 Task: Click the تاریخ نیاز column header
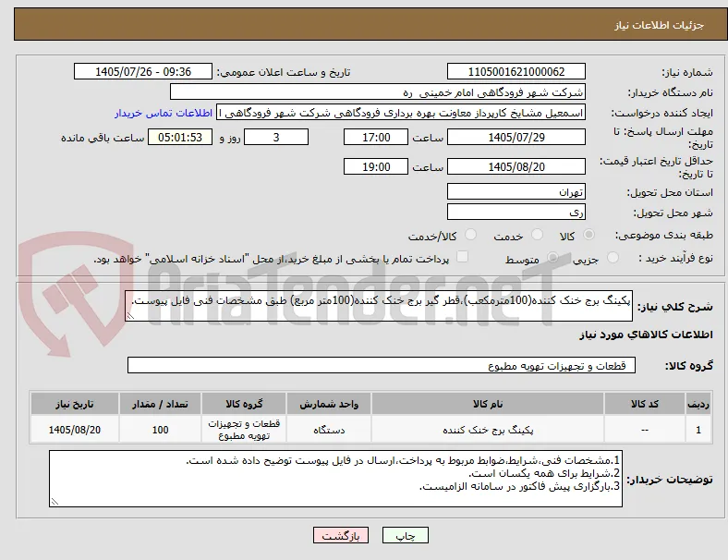pyautogui.click(x=75, y=404)
